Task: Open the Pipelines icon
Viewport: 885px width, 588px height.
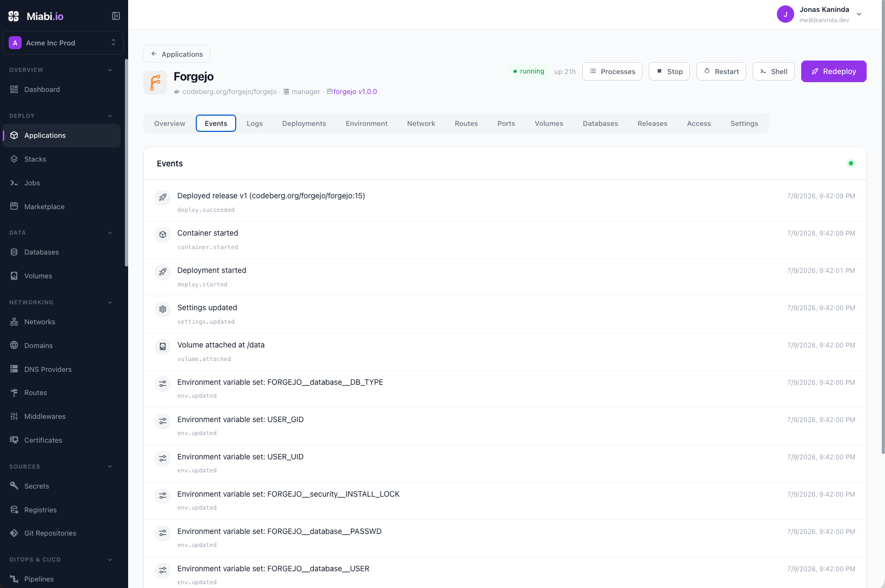Action: tap(14, 579)
